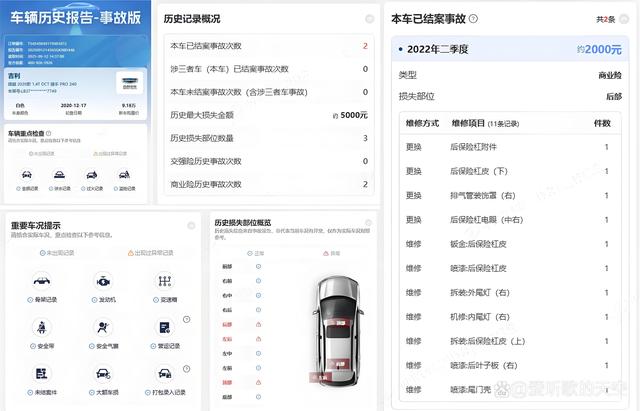The height and width of the screenshot is (411, 640).
Task: Click the 类型 商业险 row
Action: point(510,75)
